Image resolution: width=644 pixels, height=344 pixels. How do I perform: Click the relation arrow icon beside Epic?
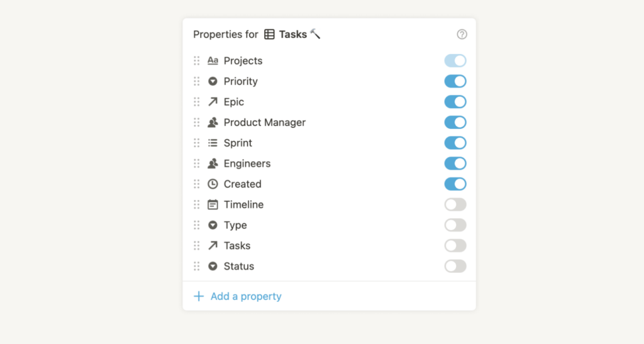coord(213,102)
